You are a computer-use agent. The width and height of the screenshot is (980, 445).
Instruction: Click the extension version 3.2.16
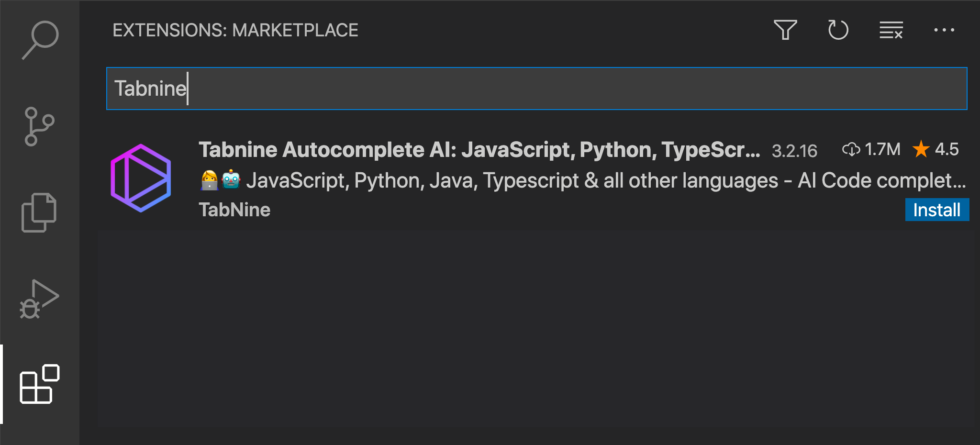pos(794,151)
